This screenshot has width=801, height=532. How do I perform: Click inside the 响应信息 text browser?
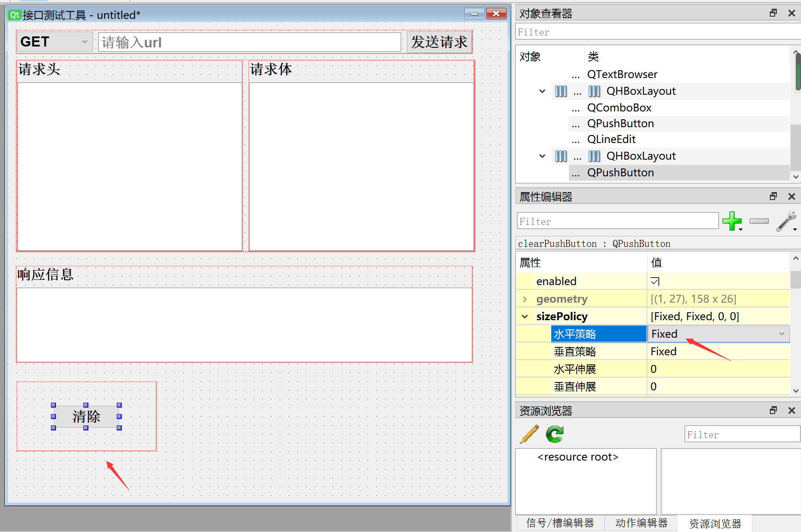point(244,325)
